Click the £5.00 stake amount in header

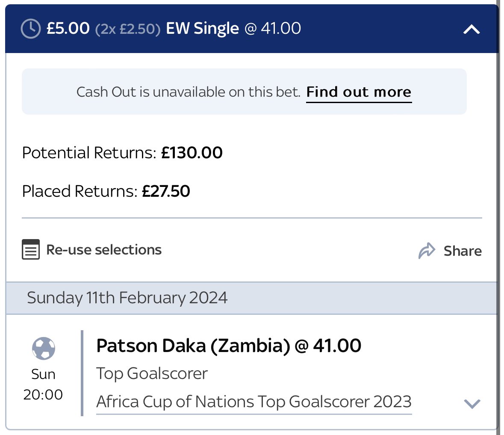click(68, 29)
